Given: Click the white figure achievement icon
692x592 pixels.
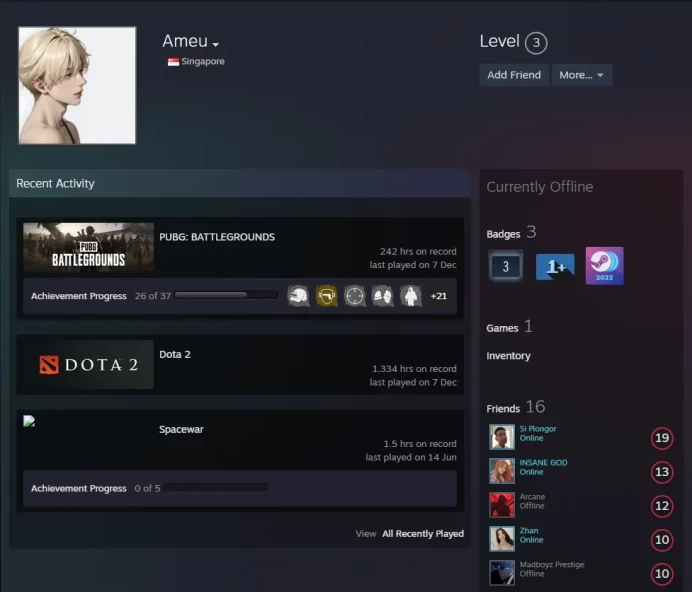Looking at the screenshot, I should pyautogui.click(x=411, y=296).
